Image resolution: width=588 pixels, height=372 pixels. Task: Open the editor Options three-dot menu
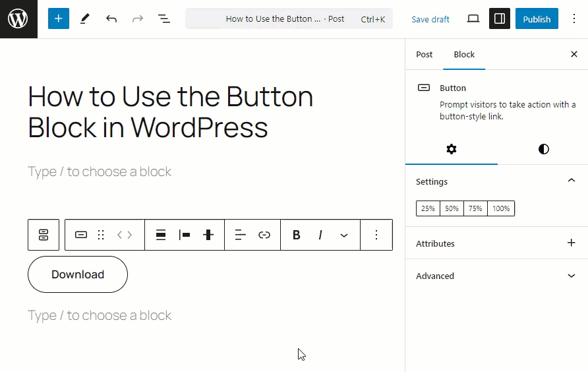point(573,18)
